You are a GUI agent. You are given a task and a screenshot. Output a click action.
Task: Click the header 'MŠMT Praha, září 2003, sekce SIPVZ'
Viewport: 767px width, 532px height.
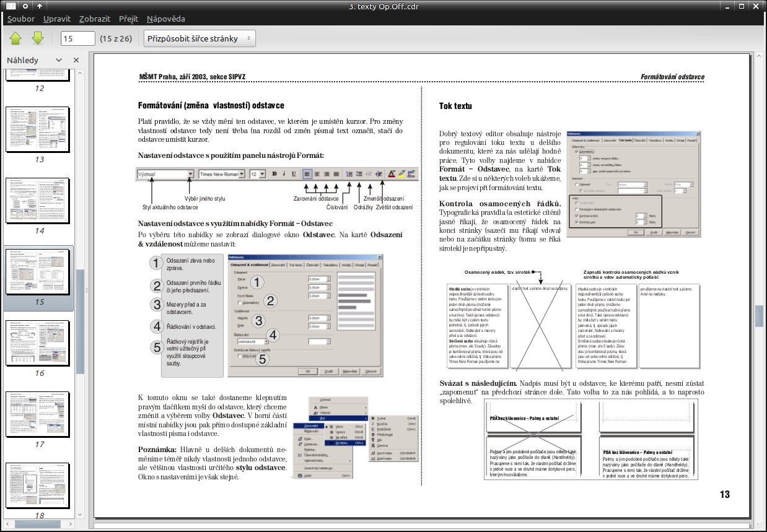click(193, 77)
